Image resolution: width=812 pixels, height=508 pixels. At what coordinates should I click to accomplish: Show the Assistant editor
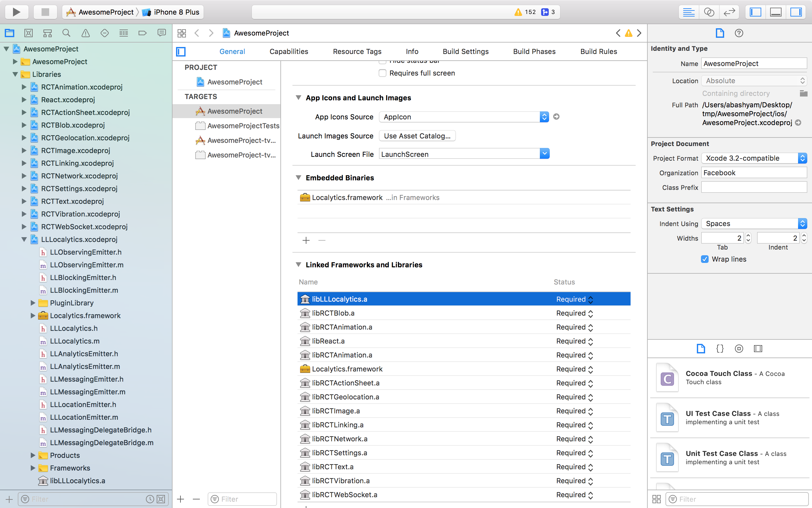709,12
